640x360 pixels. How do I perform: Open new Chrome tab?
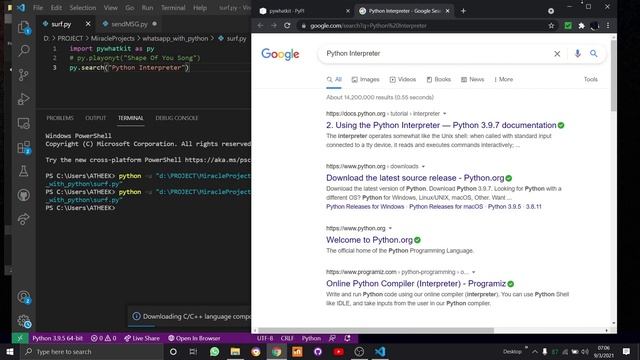pos(463,11)
